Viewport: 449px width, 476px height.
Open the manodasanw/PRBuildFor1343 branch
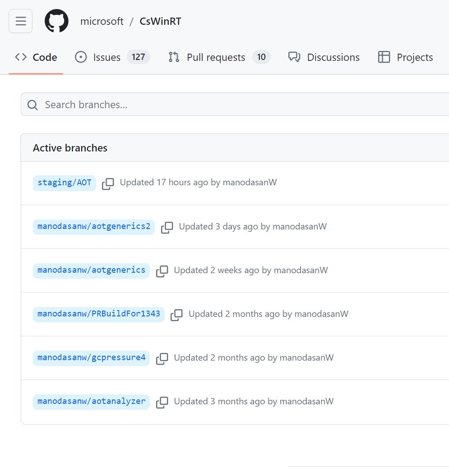99,314
